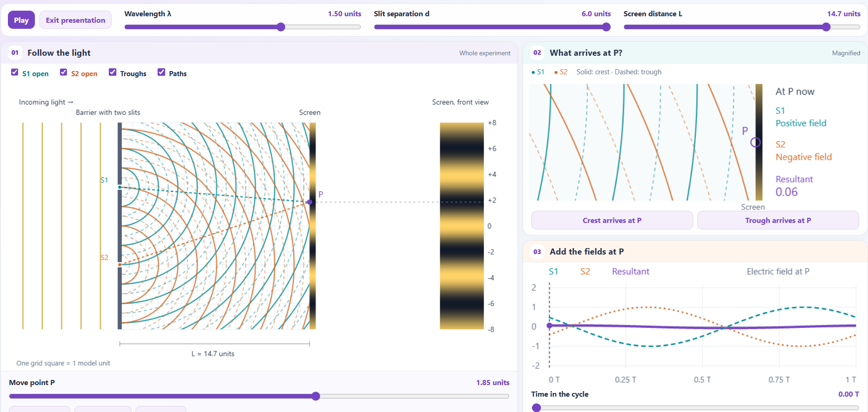Uncheck the Paths checkbox
This screenshot has width=868, height=412.
click(161, 72)
